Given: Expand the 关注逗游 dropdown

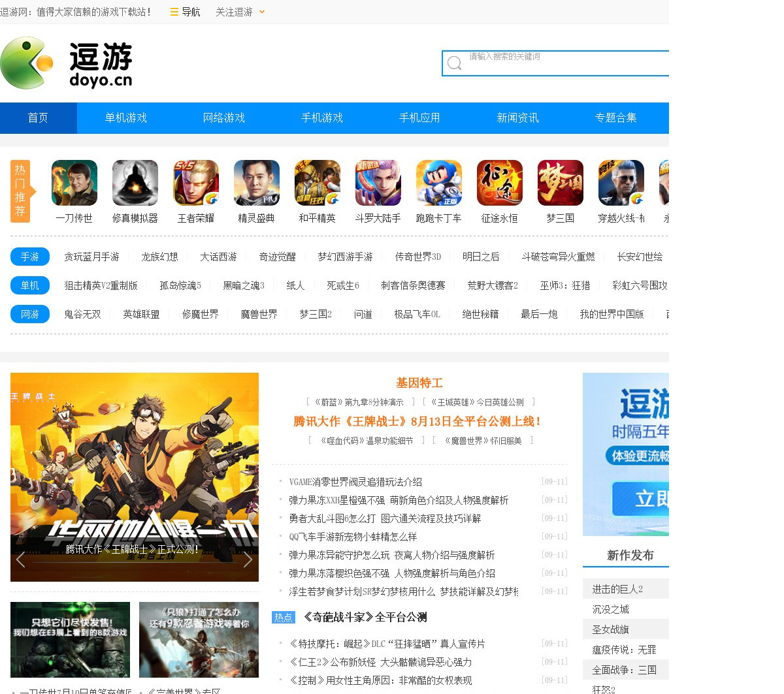Looking at the screenshot, I should [262, 12].
